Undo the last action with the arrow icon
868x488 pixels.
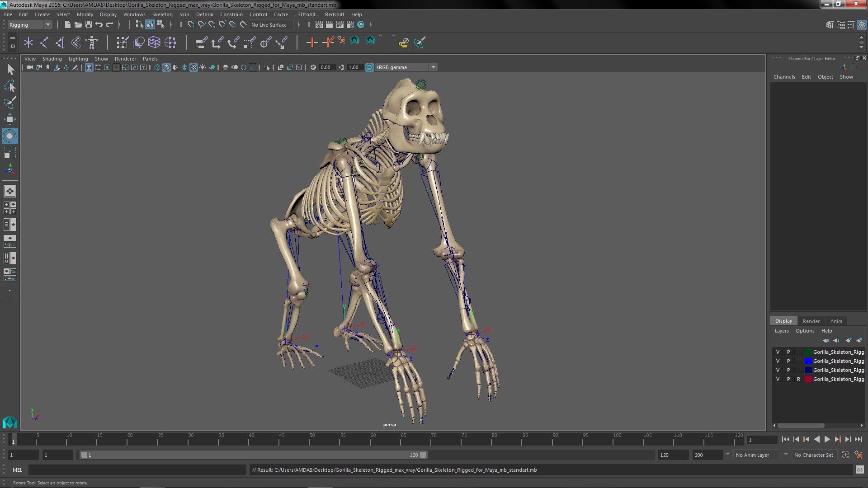(x=99, y=24)
